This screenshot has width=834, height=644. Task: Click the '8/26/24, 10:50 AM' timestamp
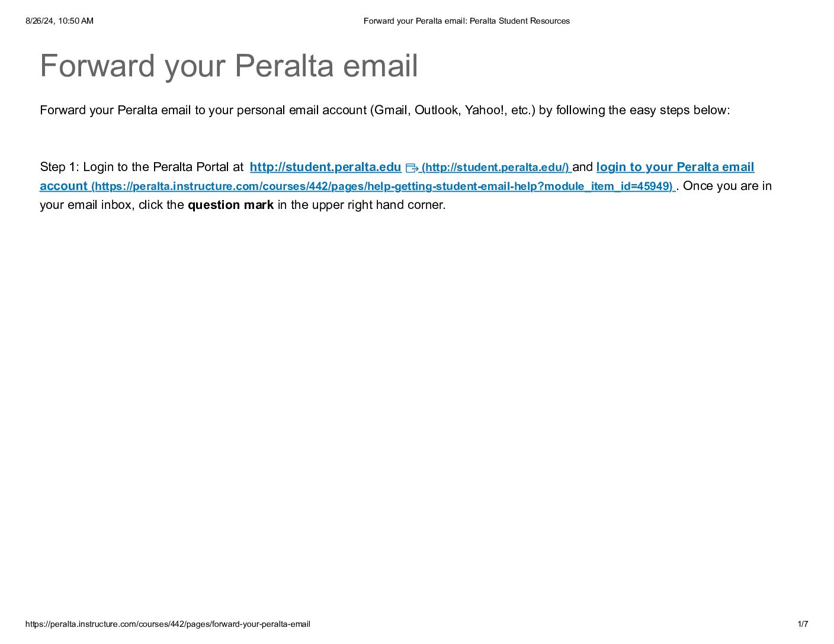pyautogui.click(x=59, y=21)
